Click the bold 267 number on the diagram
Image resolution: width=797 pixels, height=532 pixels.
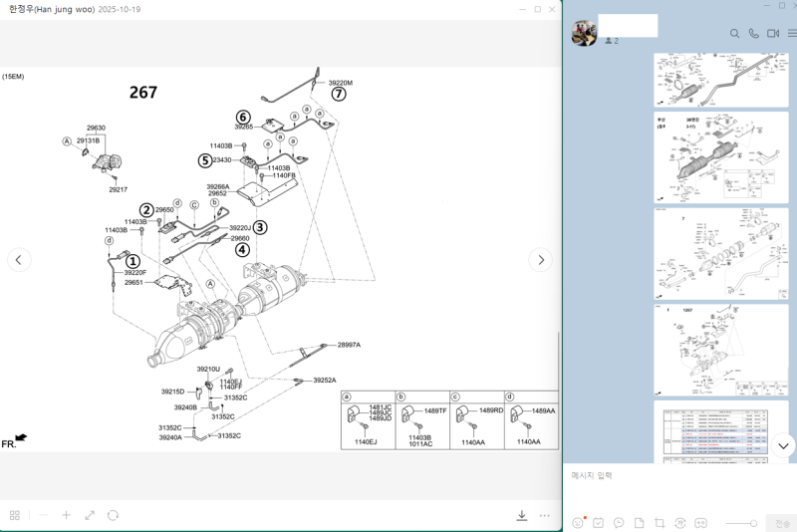point(143,93)
